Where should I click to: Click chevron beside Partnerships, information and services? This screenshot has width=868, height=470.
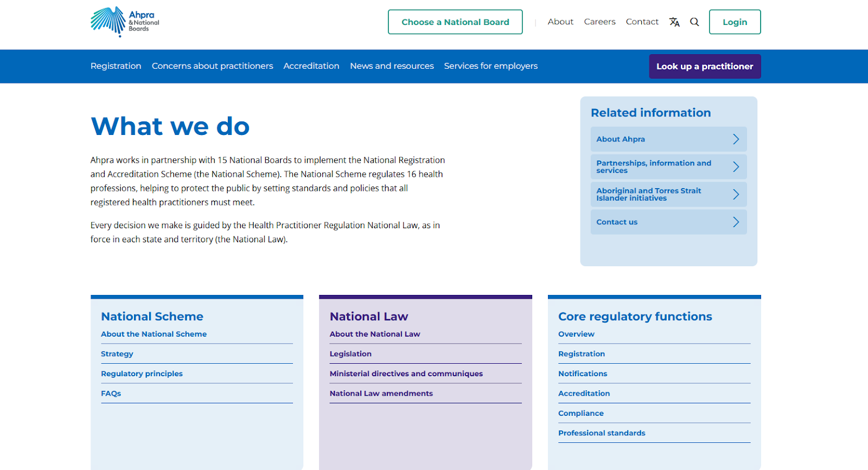coord(736,167)
